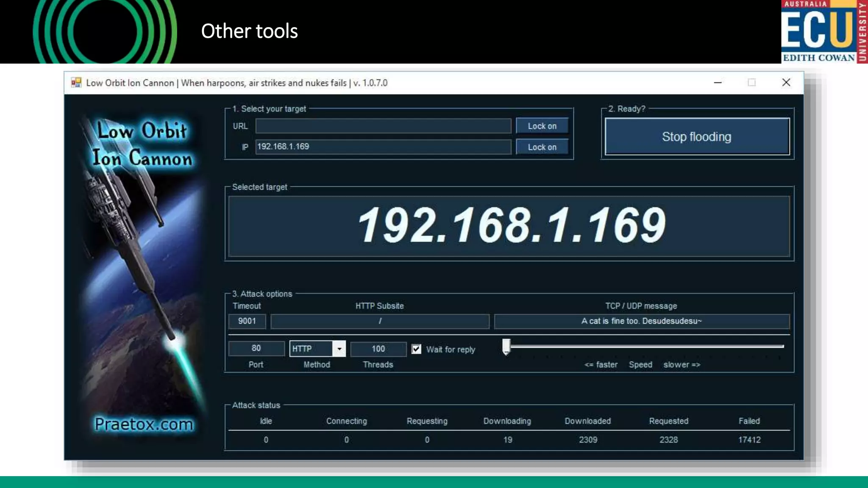Click the Port field showing 80

256,349
